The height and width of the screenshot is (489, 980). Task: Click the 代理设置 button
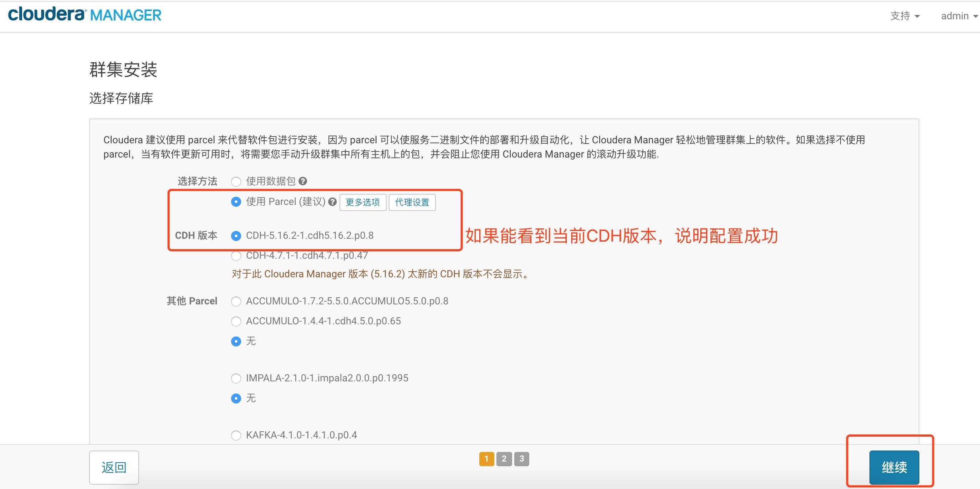pyautogui.click(x=412, y=202)
